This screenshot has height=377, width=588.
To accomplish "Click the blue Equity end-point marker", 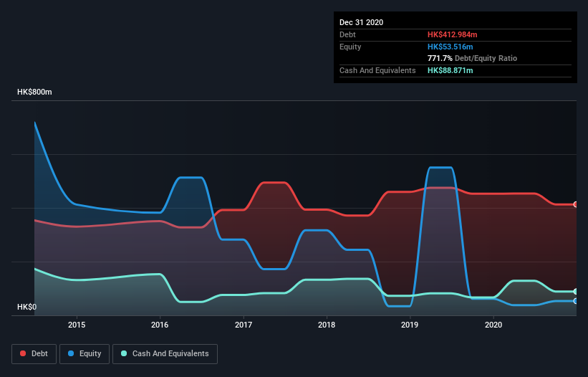I will click(x=576, y=301).
